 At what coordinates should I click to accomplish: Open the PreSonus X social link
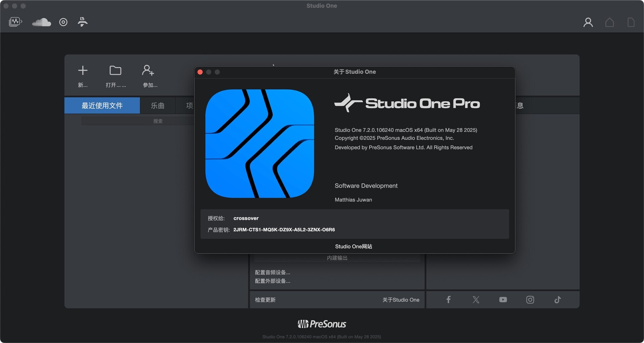pos(476,299)
